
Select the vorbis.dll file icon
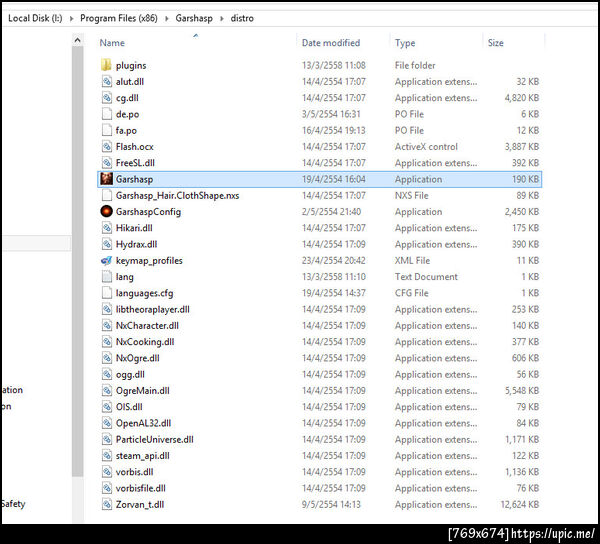click(x=106, y=472)
